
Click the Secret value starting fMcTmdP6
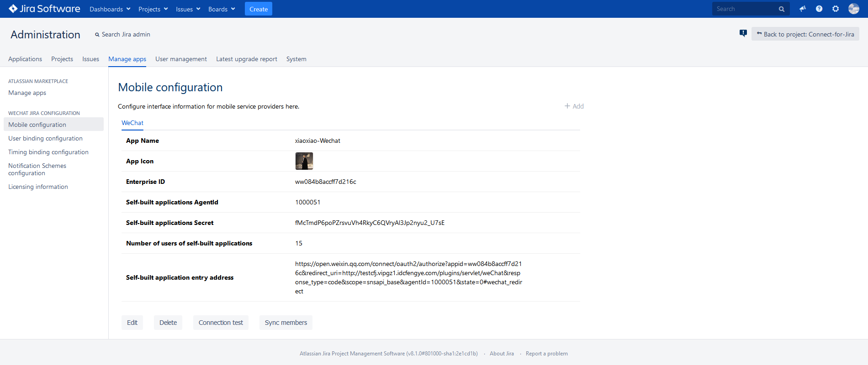pyautogui.click(x=370, y=223)
